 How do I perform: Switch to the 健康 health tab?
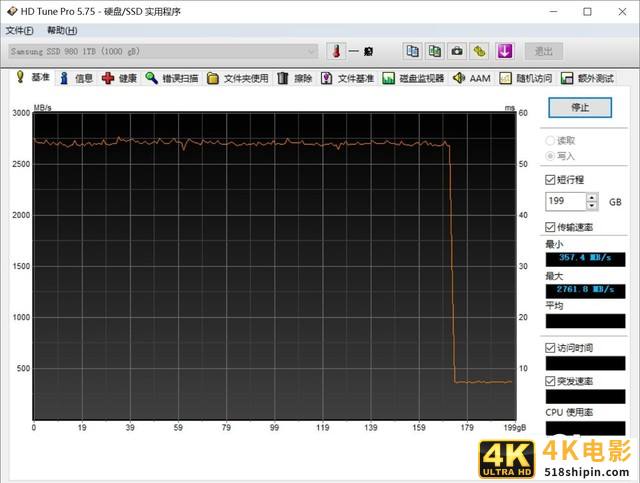(x=120, y=78)
